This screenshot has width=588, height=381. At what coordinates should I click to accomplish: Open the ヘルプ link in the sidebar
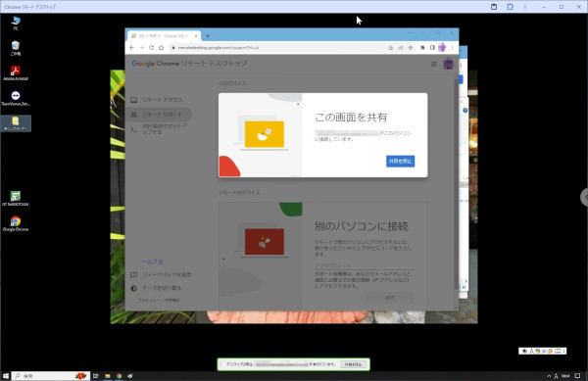coord(152,262)
